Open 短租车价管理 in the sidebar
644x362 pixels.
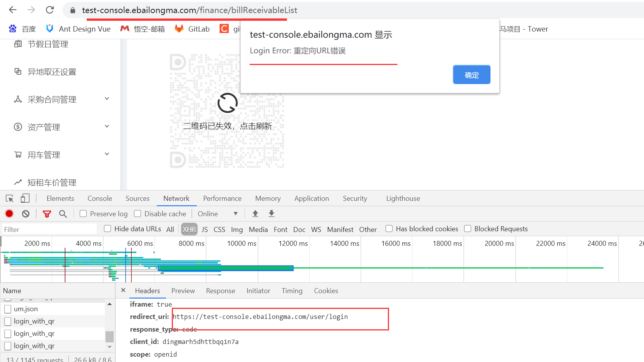pyautogui.click(x=52, y=183)
